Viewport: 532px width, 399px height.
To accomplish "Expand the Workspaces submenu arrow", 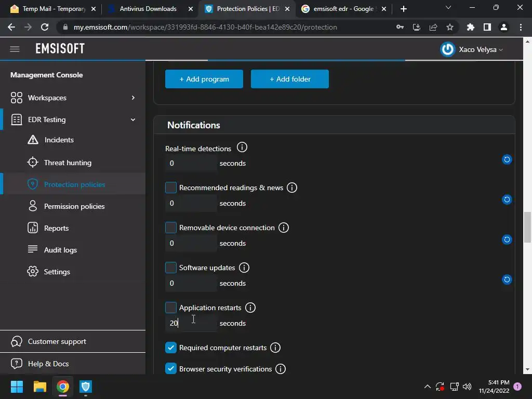I will pos(133,98).
